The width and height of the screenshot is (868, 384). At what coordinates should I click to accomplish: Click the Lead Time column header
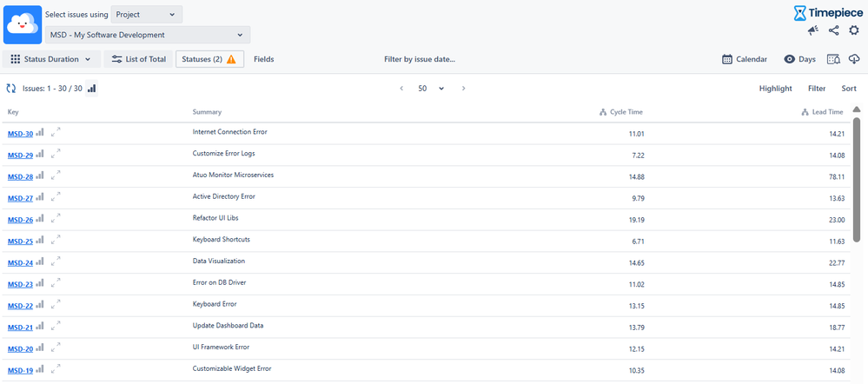click(823, 112)
